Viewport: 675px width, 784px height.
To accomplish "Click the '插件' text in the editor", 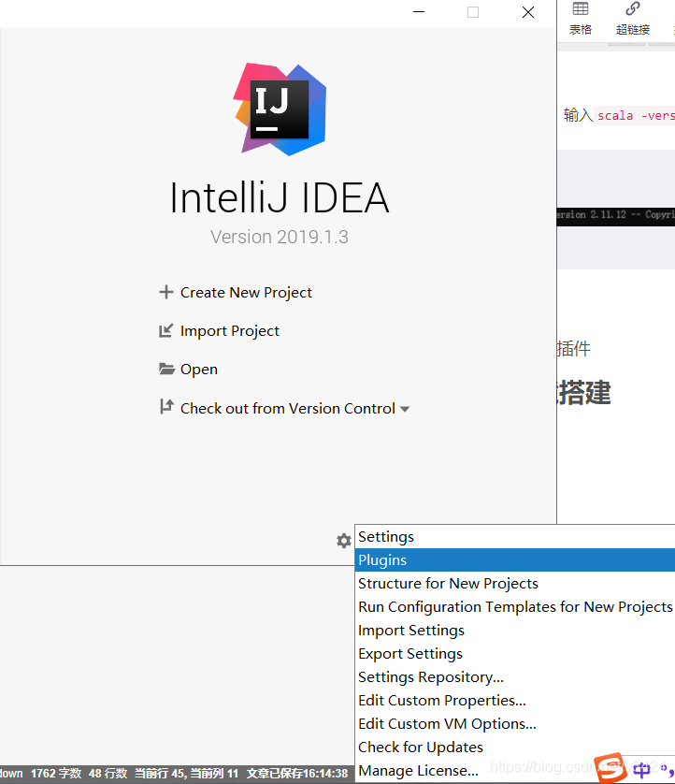I will [x=574, y=349].
